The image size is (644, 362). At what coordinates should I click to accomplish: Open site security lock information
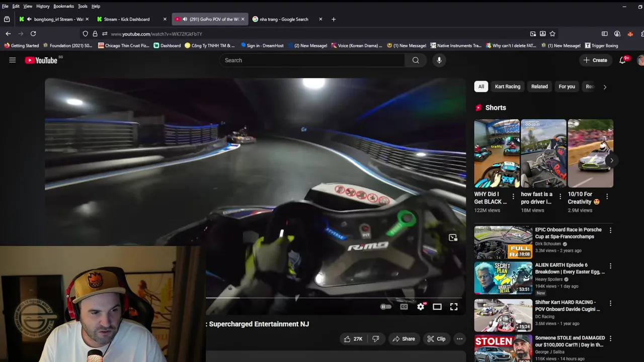pos(95,34)
